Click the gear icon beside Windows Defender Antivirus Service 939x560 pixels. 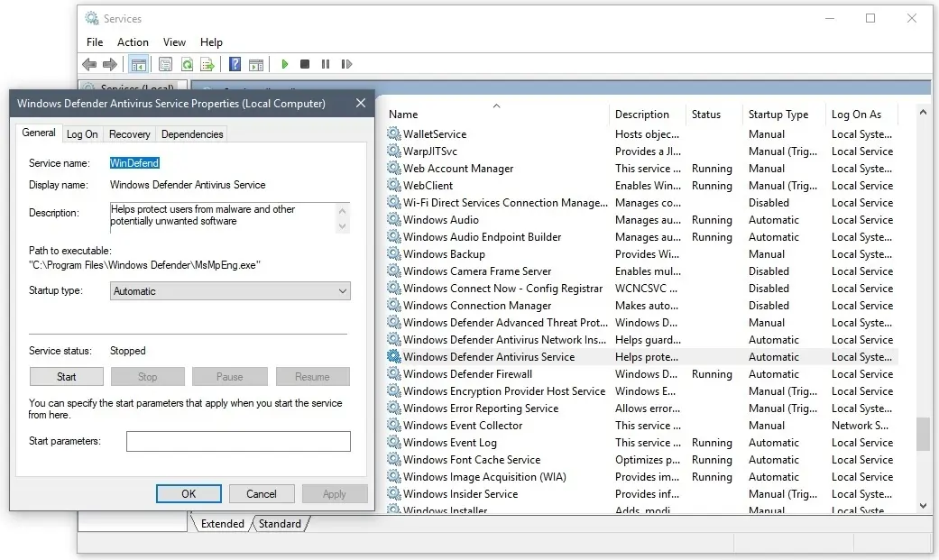(x=393, y=356)
